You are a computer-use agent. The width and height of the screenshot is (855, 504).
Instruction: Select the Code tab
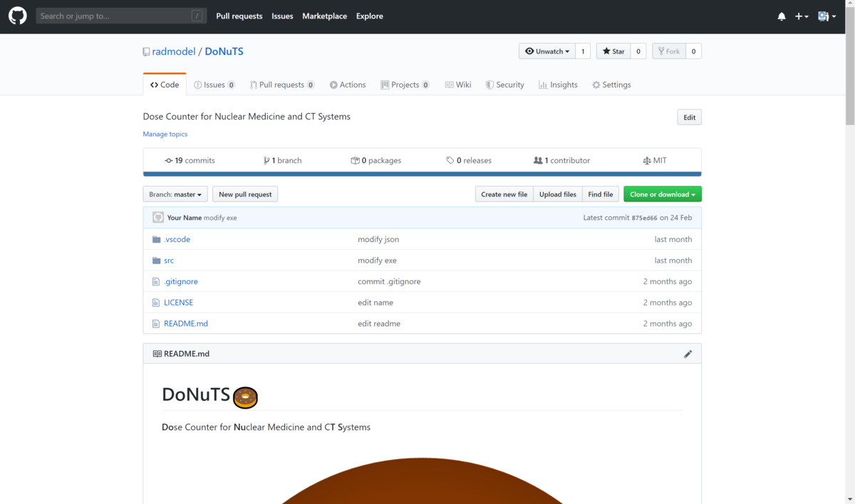(165, 84)
